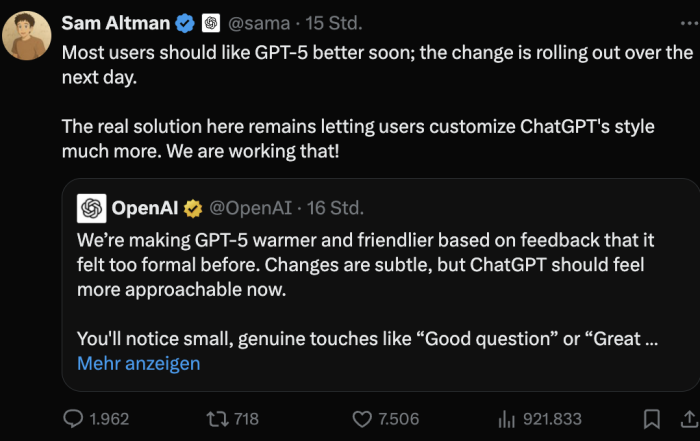The width and height of the screenshot is (700, 441).
Task: Click OpenAI affiliation badge beside Sam Altman
Action: [x=211, y=23]
